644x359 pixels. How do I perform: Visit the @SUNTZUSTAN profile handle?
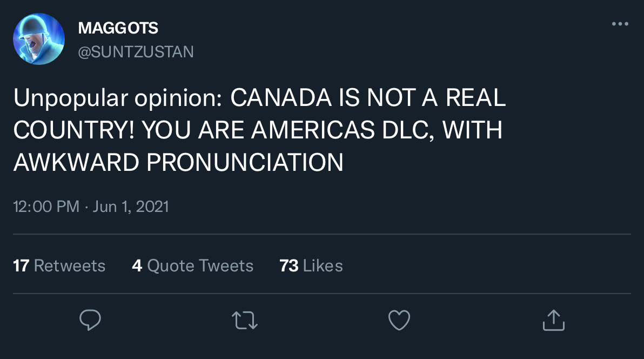coord(136,51)
